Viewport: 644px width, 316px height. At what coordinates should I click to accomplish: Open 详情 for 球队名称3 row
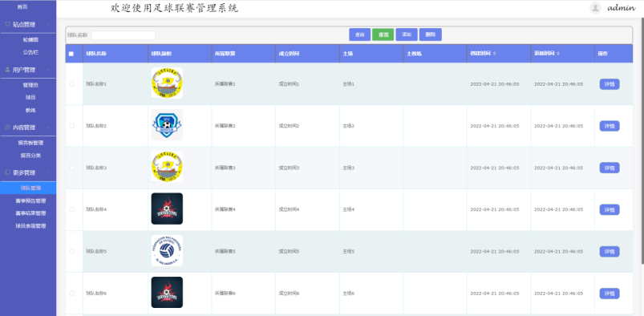click(610, 168)
